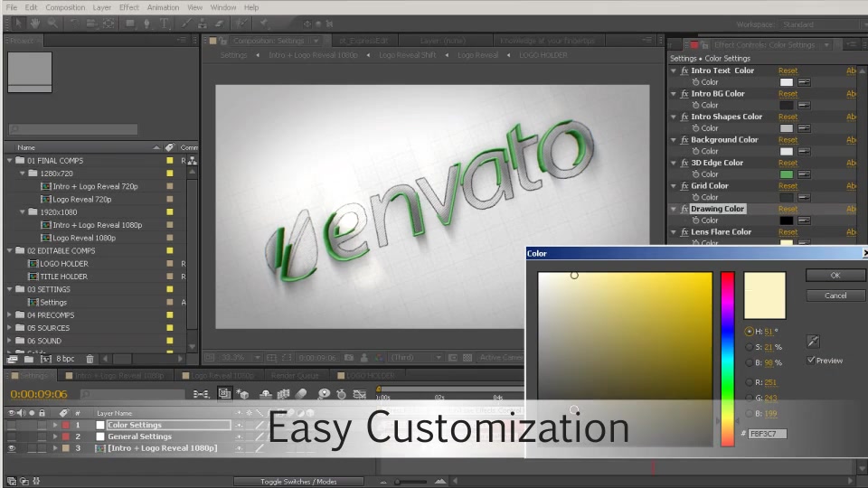Open the magnification 33.3% dropdown

coord(241,358)
